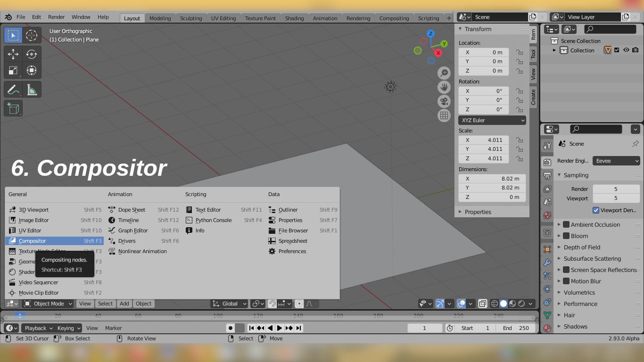Toggle Collection exclude checkbox
This screenshot has width=644, height=362.
pos(617,50)
